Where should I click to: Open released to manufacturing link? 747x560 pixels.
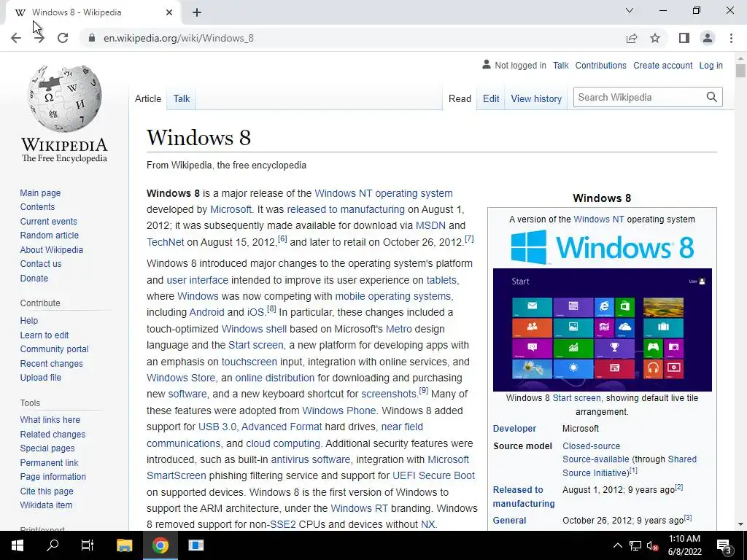(x=345, y=209)
